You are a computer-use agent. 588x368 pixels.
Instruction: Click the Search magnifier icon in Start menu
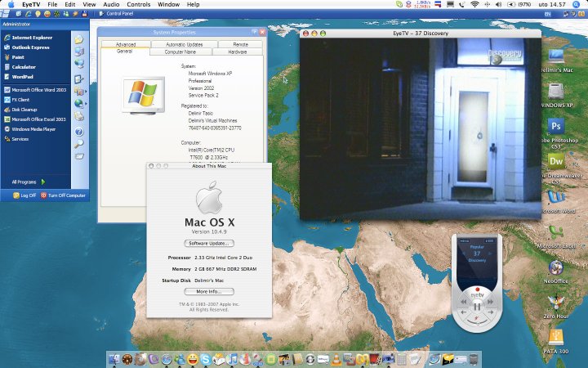pos(79,143)
